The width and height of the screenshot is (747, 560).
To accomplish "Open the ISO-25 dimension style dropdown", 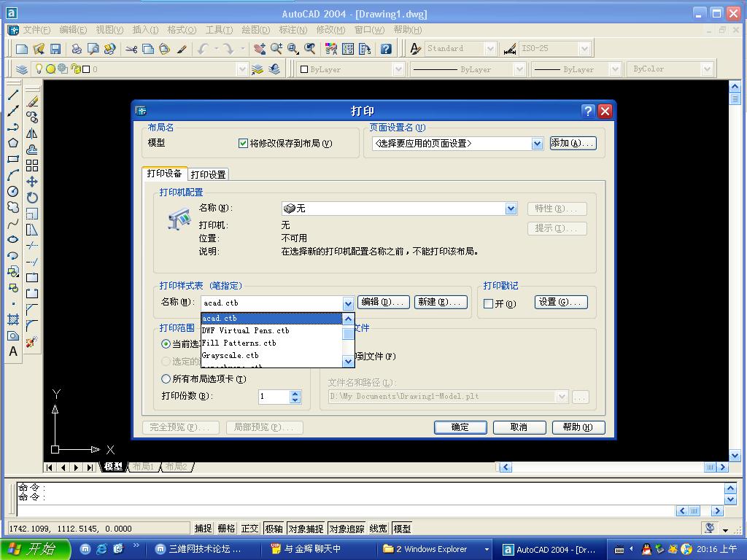I will (584, 49).
